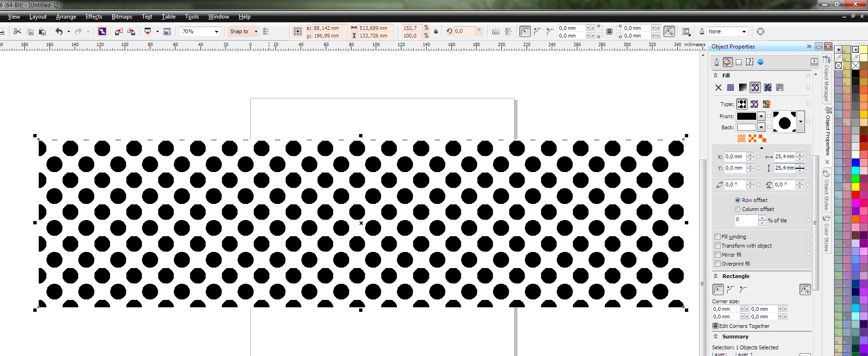Open the Bitmaps menu
Screen dimensions: 868x356
122,17
